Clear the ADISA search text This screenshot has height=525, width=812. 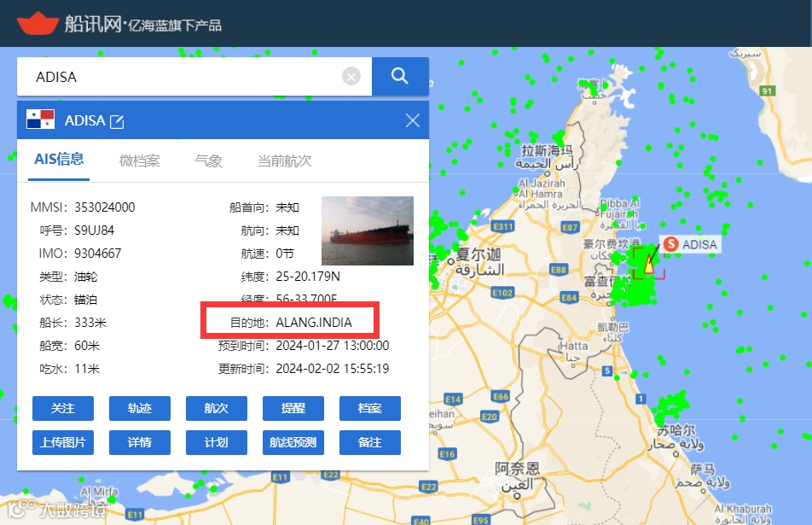(351, 77)
